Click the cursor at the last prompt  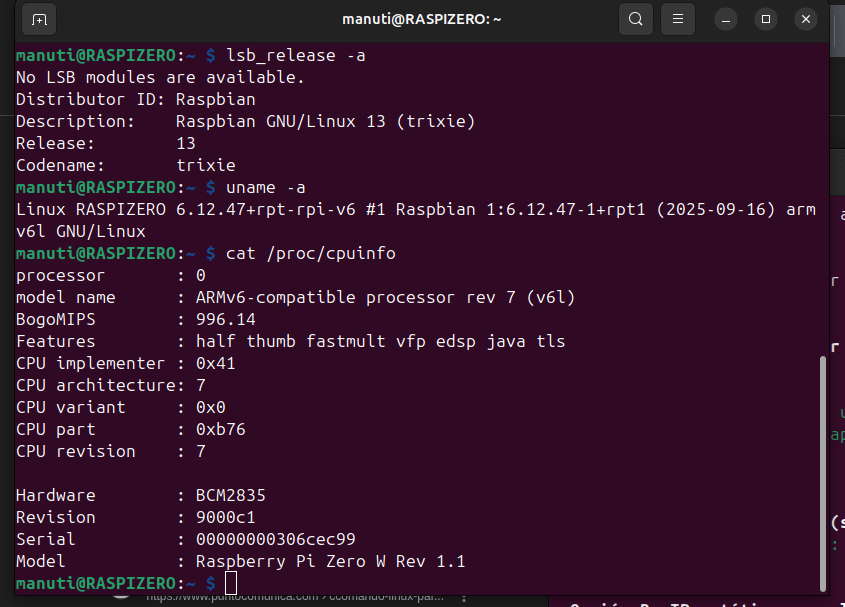pos(231,583)
